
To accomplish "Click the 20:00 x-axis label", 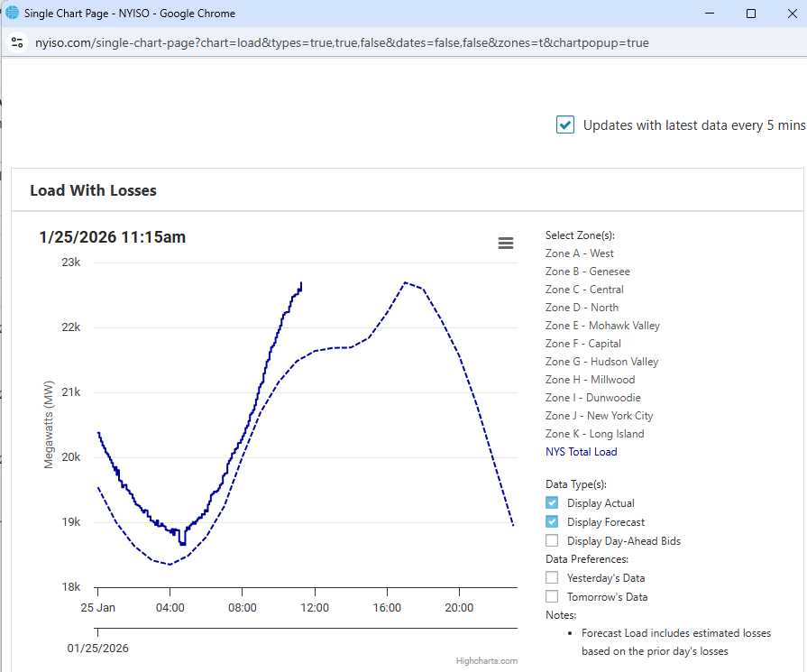I will tap(459, 608).
